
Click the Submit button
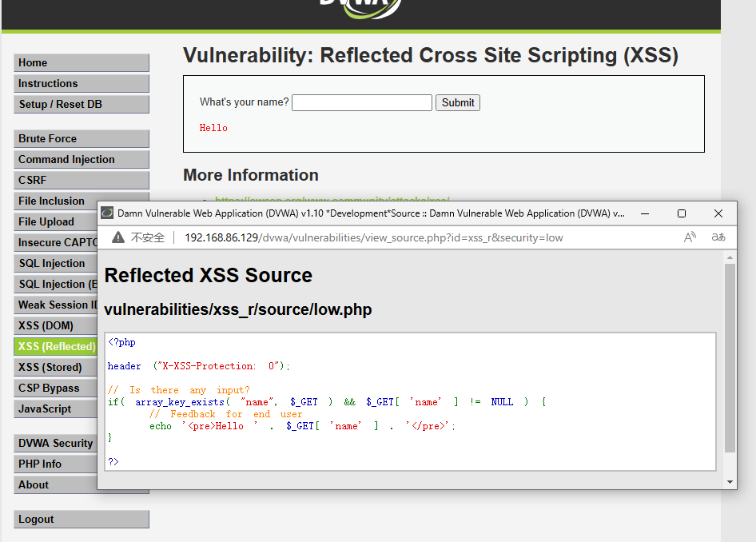pos(458,102)
